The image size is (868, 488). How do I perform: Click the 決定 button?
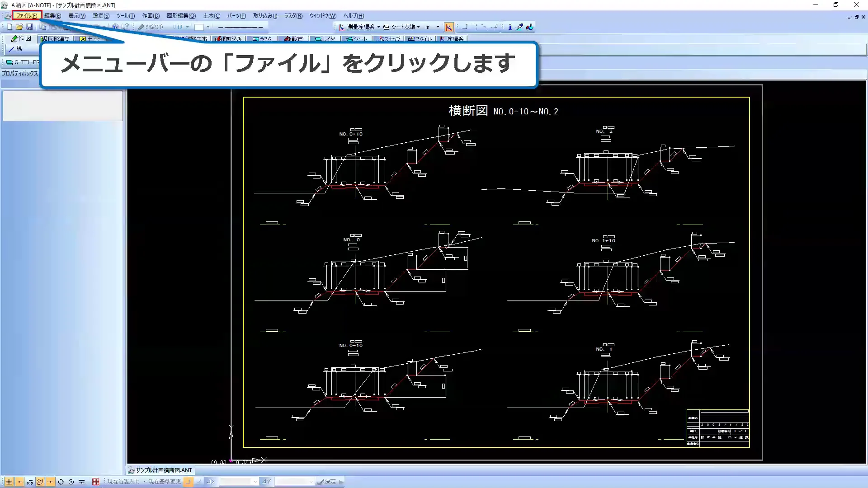tap(326, 482)
